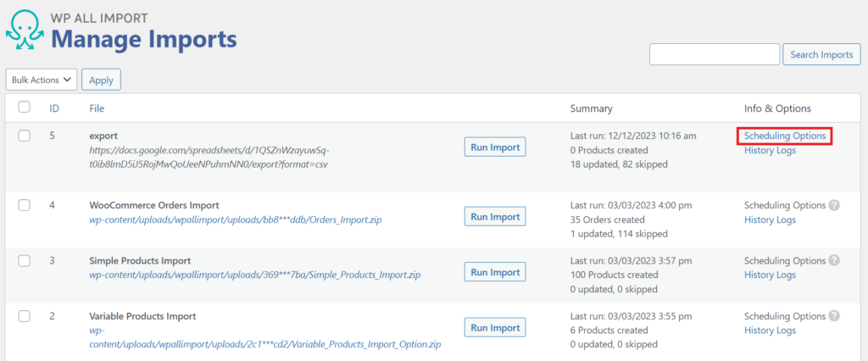The width and height of the screenshot is (868, 361).
Task: Open help icon beside Orders Import Scheduling Options
Action: (x=834, y=205)
